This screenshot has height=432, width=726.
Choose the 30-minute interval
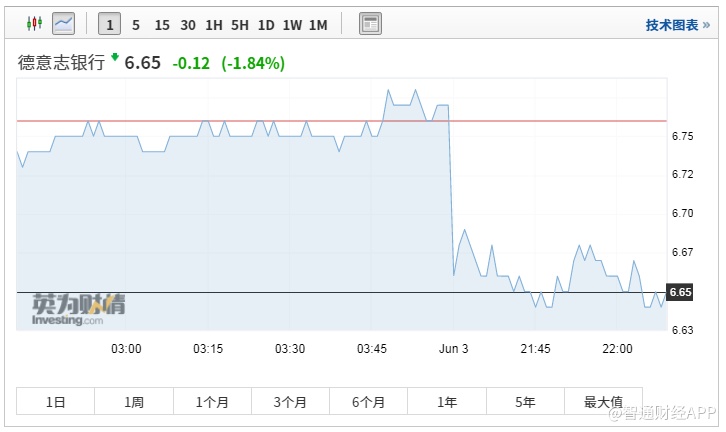187,25
